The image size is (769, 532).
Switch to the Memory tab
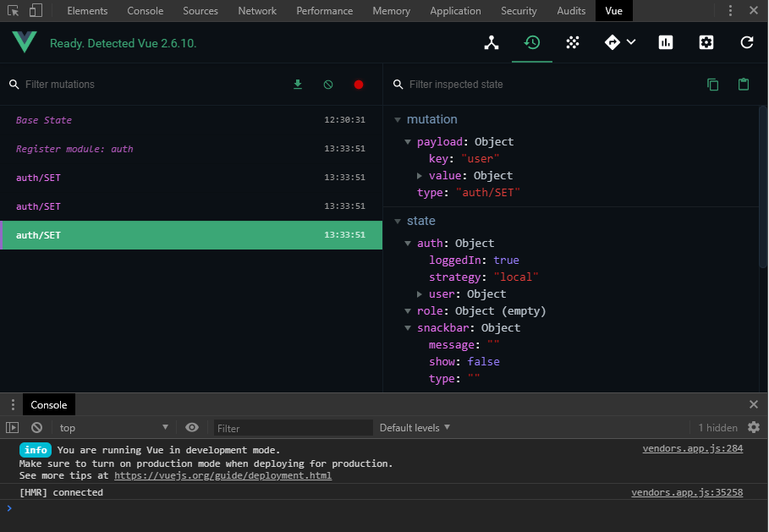pyautogui.click(x=392, y=11)
